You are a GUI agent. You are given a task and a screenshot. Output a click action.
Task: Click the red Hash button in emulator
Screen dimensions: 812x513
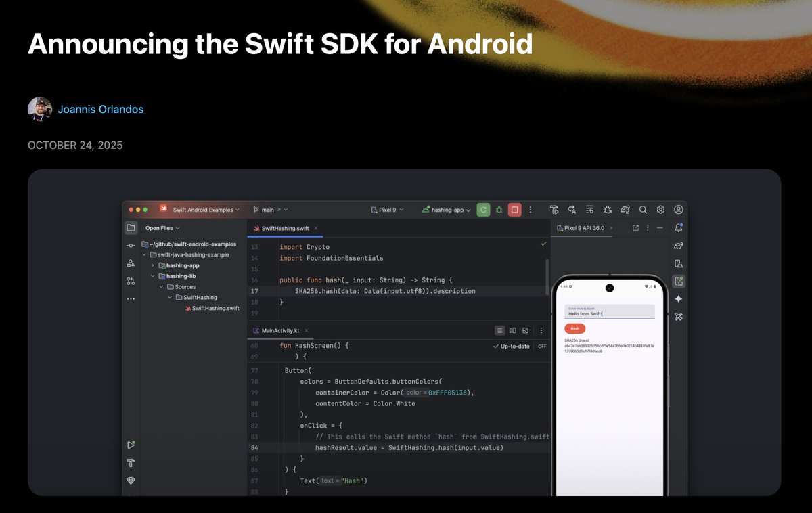point(575,328)
